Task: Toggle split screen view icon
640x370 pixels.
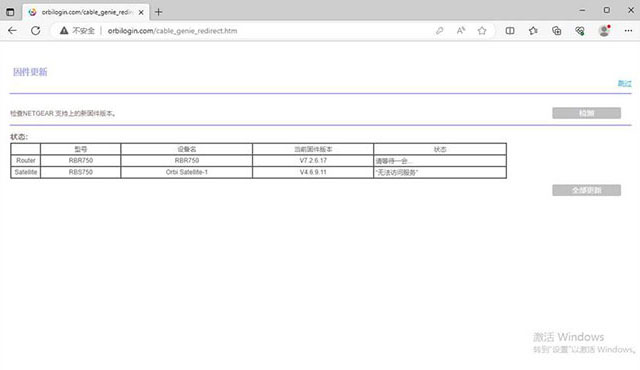Action: [510, 31]
